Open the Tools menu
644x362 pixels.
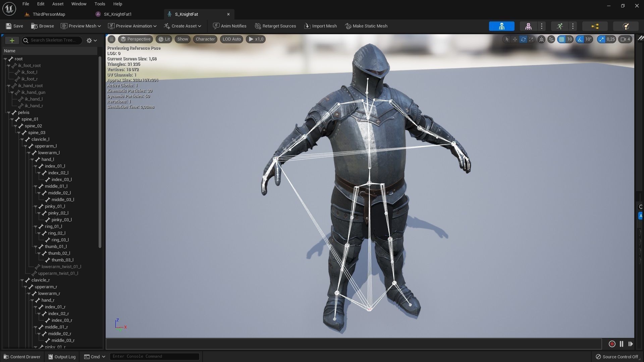pyautogui.click(x=100, y=4)
